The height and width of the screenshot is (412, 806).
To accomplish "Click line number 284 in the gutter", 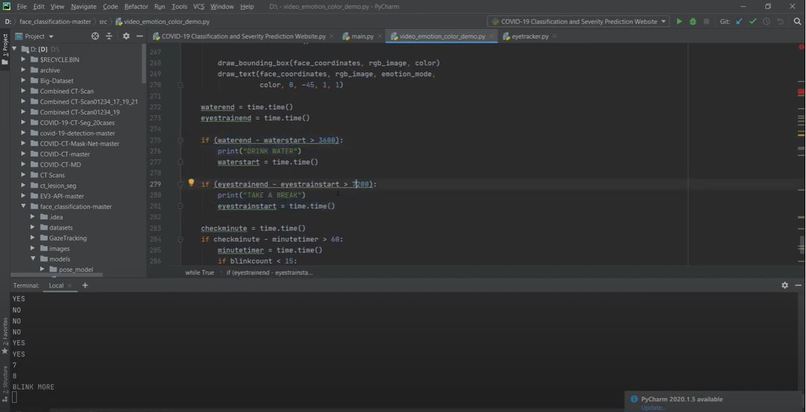I will click(155, 239).
